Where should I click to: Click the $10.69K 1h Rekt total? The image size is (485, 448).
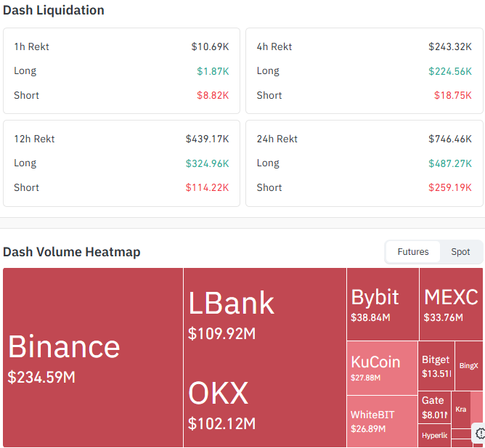(210, 46)
